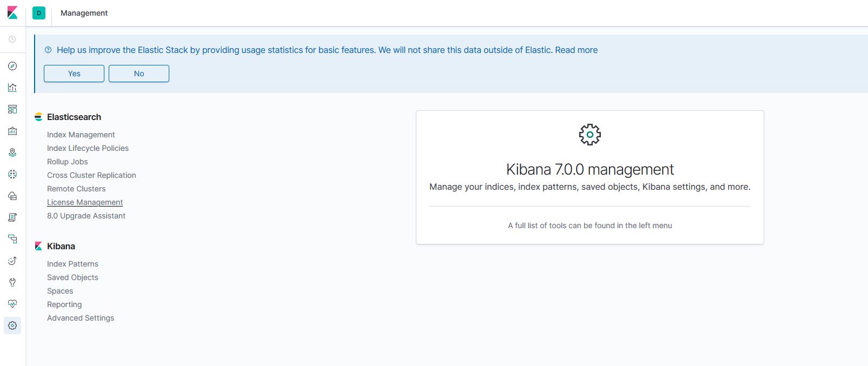Decline usage statistics with No button

click(139, 74)
